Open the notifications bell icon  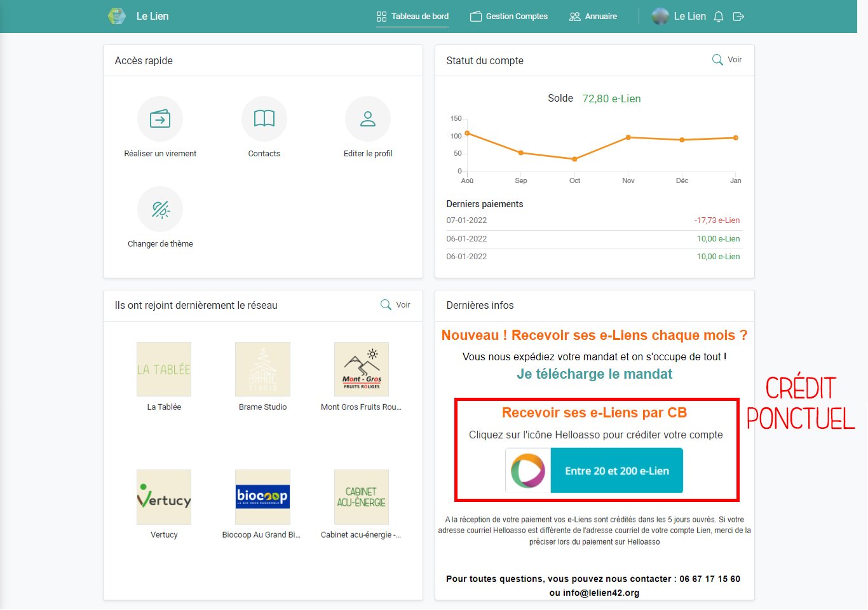[x=719, y=17]
